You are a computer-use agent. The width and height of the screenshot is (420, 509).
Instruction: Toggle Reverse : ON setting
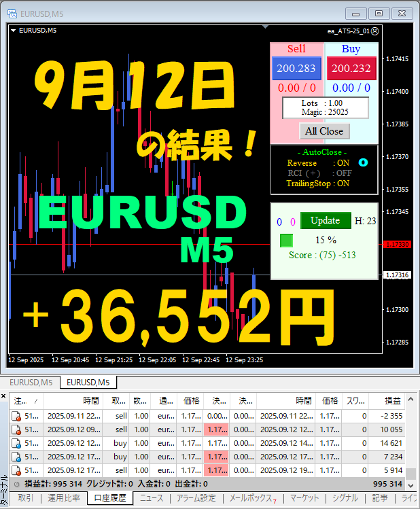(318, 163)
